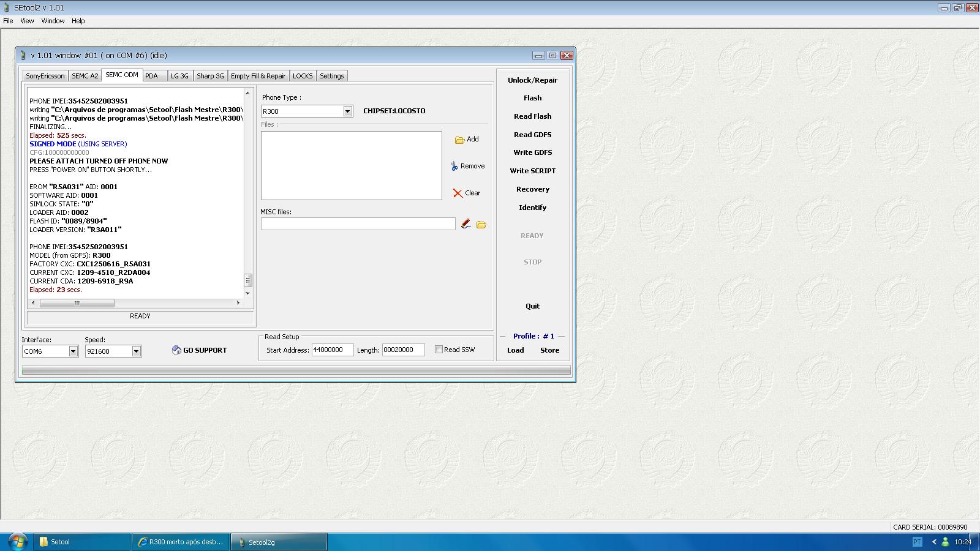Viewport: 980px width, 551px height.
Task: Click the Files list box
Action: point(352,165)
